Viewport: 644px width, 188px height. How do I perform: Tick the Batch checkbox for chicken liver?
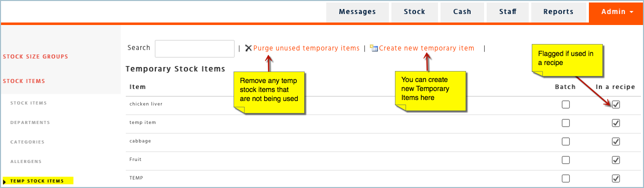[566, 104]
